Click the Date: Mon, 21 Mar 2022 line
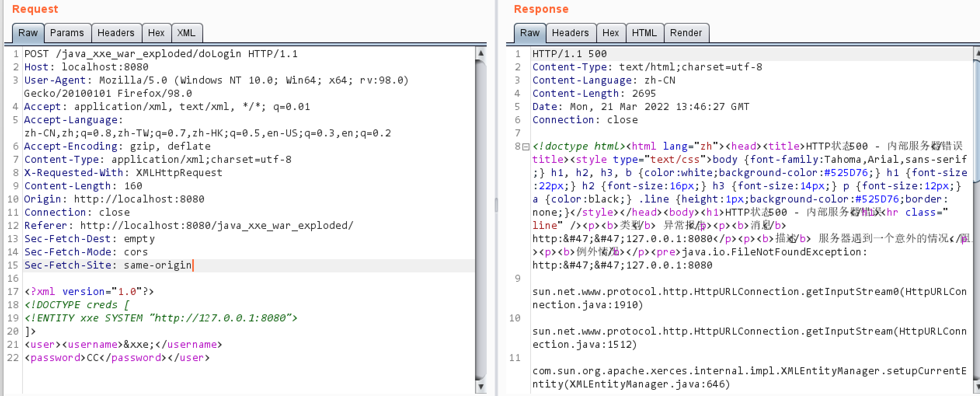980x396 pixels. pyautogui.click(x=641, y=106)
